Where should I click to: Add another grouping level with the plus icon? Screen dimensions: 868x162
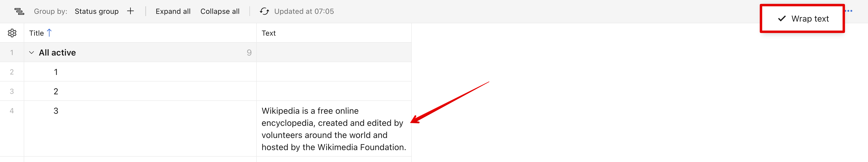pos(130,11)
